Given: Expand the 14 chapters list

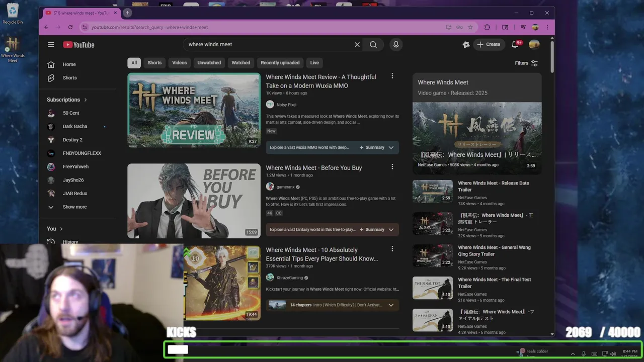Looking at the screenshot, I should pos(333,305).
